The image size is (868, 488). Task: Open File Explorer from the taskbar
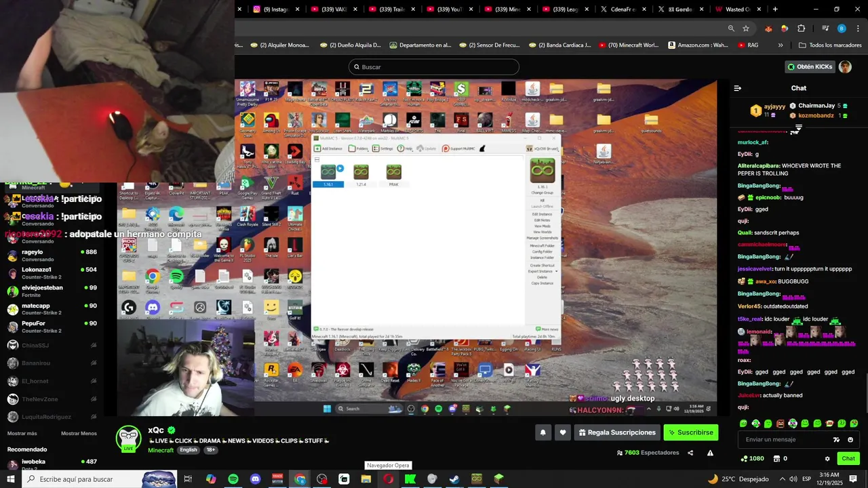366,479
